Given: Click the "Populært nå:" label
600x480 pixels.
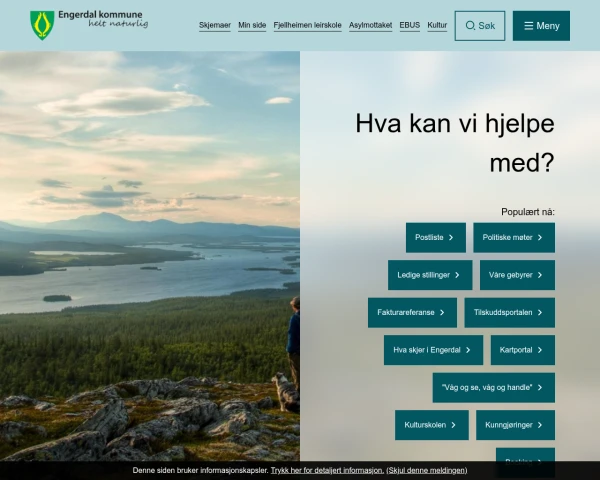Looking at the screenshot, I should (x=528, y=212).
